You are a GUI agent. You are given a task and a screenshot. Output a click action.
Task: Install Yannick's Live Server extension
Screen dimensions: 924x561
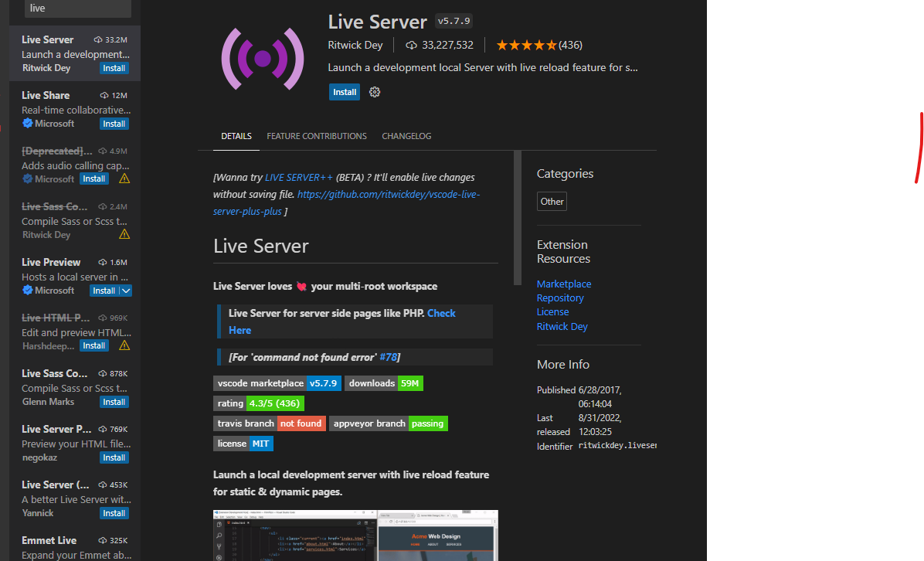coord(114,513)
